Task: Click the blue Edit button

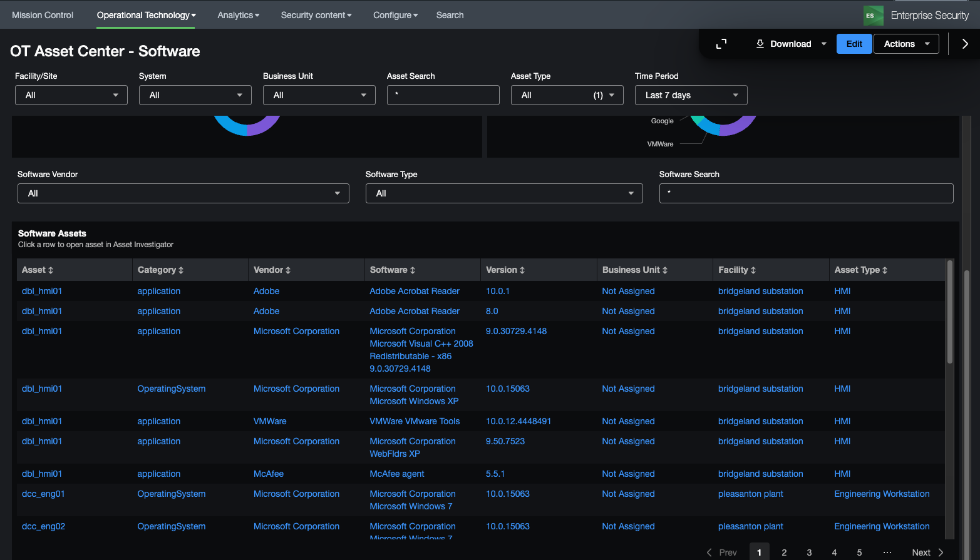Action: click(854, 44)
